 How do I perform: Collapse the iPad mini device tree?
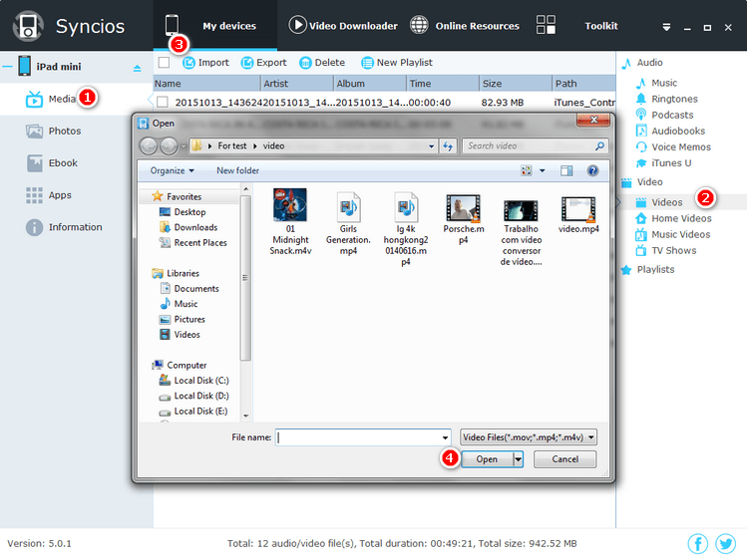click(x=7, y=67)
